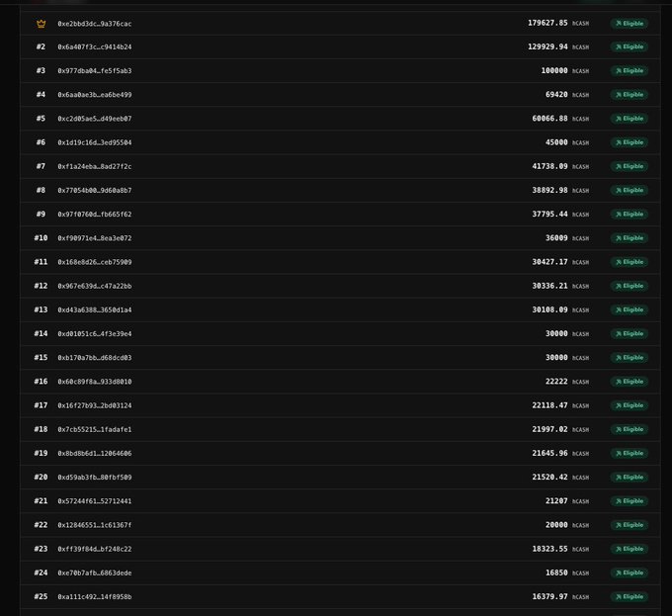Select the 100000 balance value

click(554, 71)
